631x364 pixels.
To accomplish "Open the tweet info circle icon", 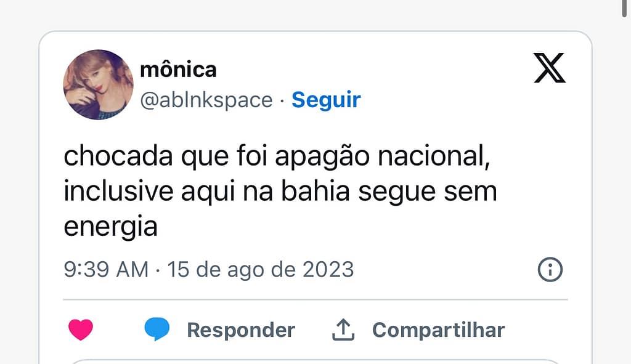I will [550, 270].
